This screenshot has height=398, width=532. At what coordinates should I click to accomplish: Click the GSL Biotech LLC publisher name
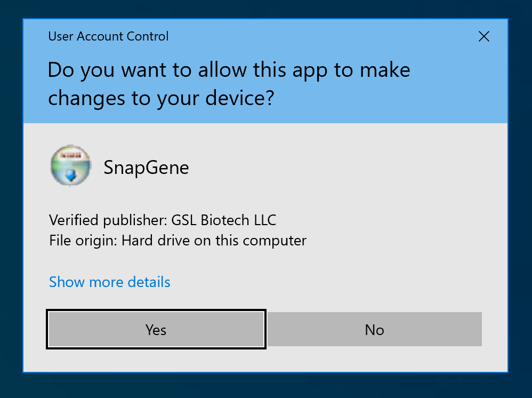point(224,220)
